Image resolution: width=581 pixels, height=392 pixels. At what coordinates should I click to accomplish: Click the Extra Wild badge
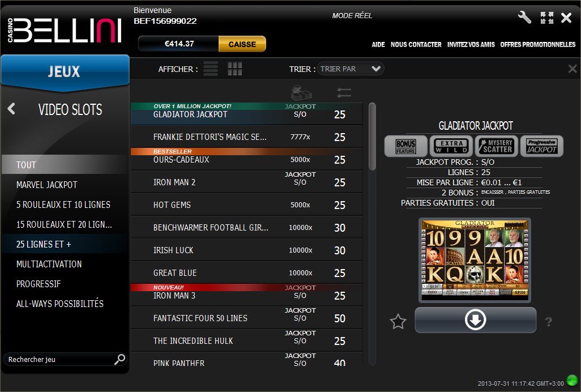[x=451, y=146]
